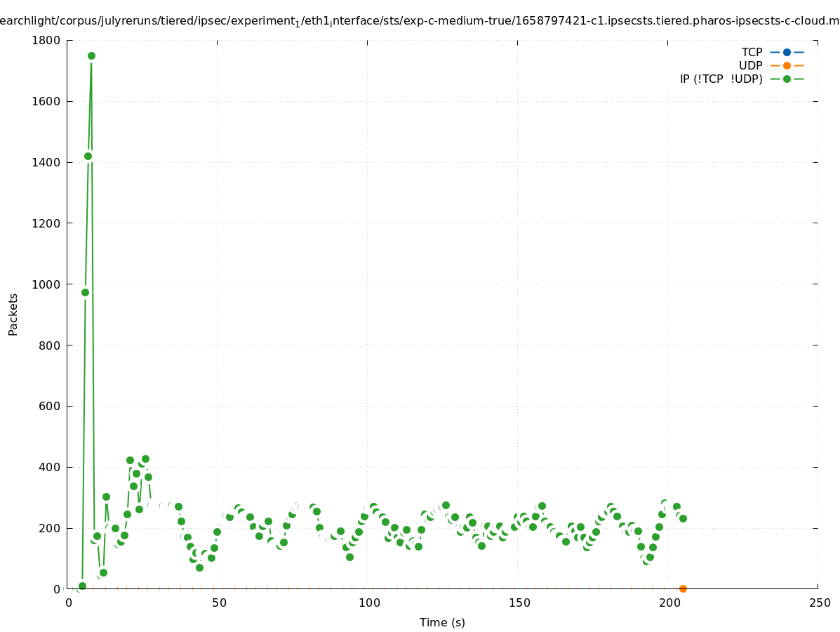Click the 100 tick label on x-axis
This screenshot has width=840, height=632.
pyautogui.click(x=369, y=603)
